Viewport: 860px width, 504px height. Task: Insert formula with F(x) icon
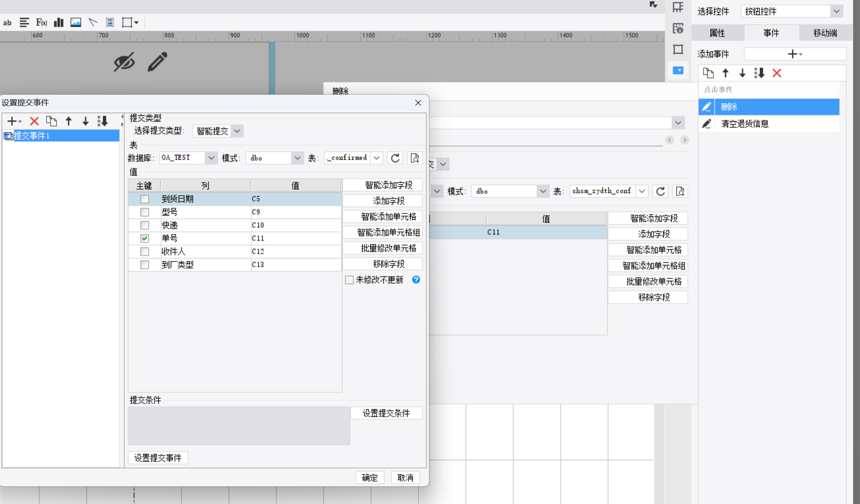pyautogui.click(x=41, y=23)
